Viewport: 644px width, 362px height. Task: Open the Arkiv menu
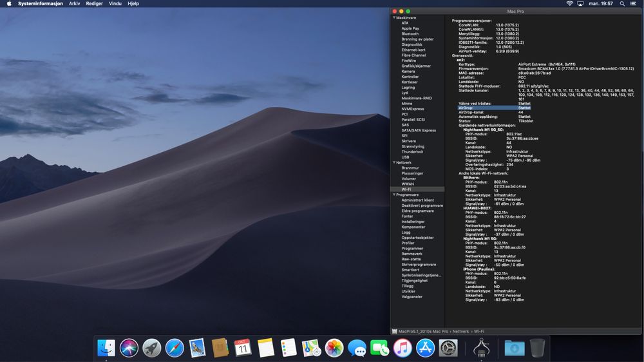click(74, 3)
